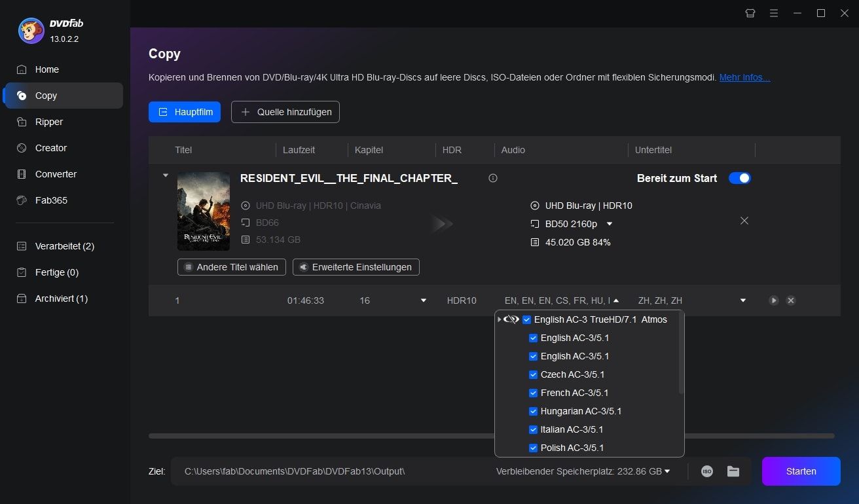Click the 01:46:33 runtime value
The image size is (859, 504).
point(306,300)
